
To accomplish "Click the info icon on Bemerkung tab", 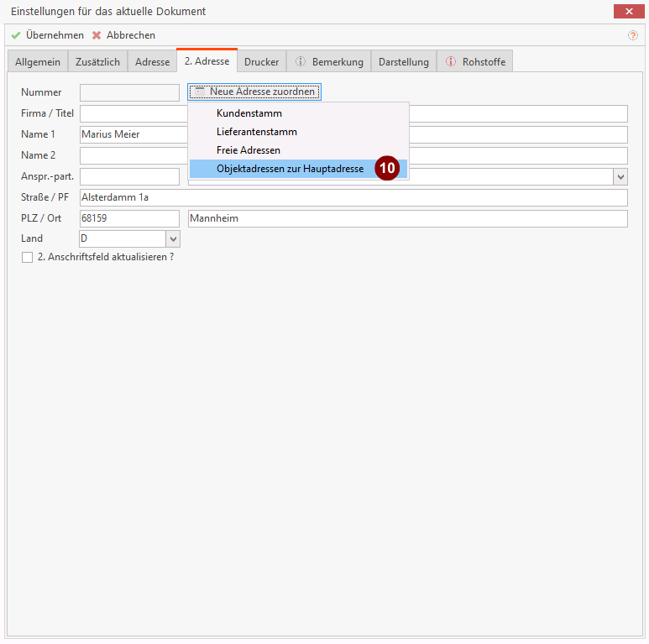I will [301, 62].
